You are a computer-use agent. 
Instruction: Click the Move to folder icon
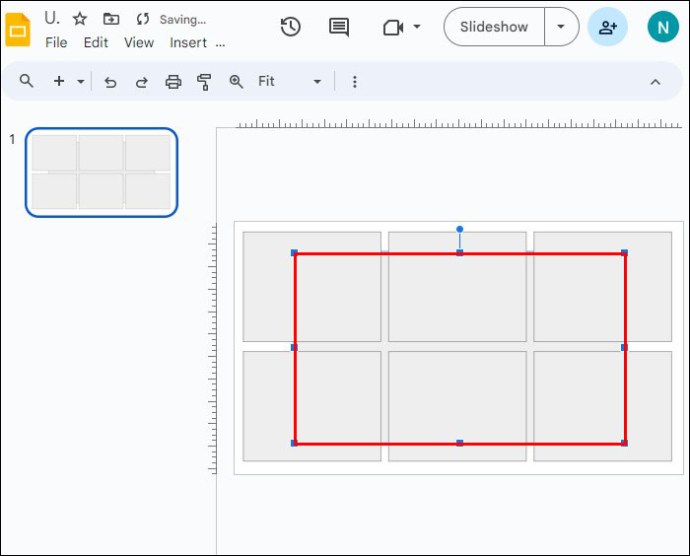tap(111, 19)
